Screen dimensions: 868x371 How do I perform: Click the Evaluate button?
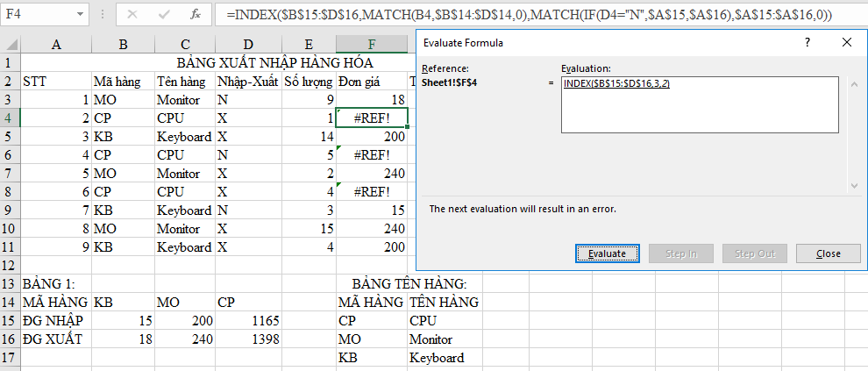[608, 253]
